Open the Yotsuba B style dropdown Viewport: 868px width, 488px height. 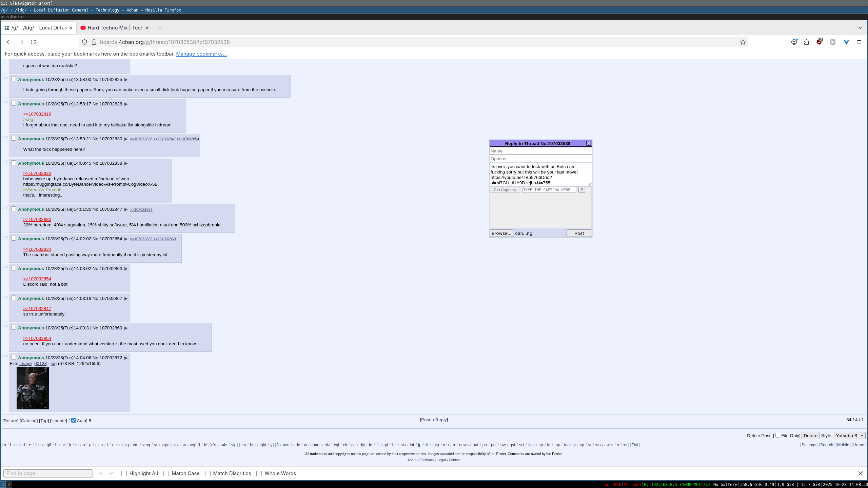[x=849, y=435]
